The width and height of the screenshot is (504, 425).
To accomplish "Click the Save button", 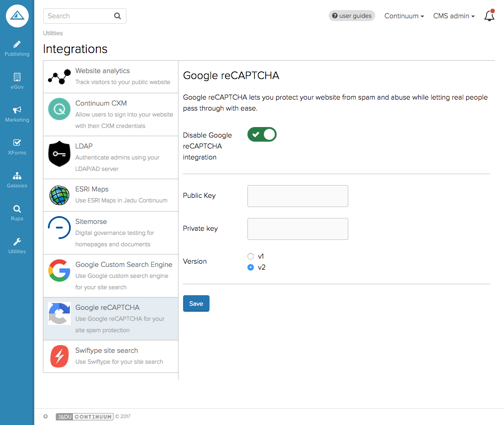I will [196, 303].
